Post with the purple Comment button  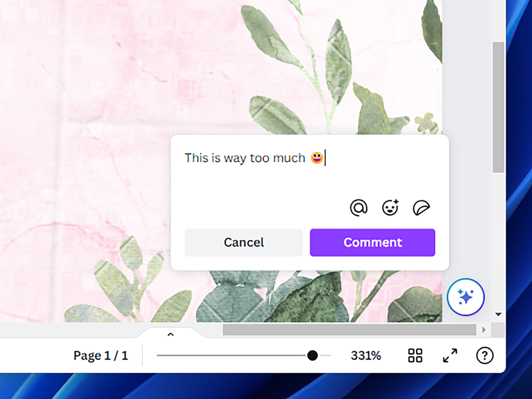point(372,242)
